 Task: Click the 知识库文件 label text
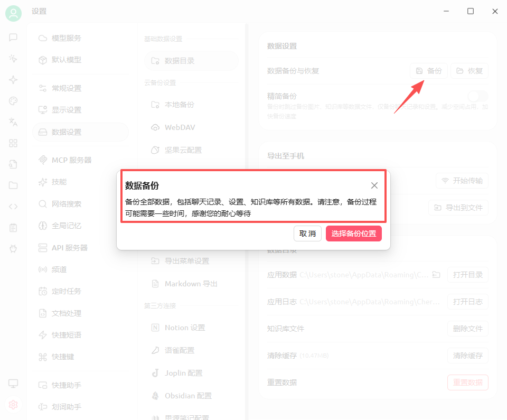click(286, 329)
